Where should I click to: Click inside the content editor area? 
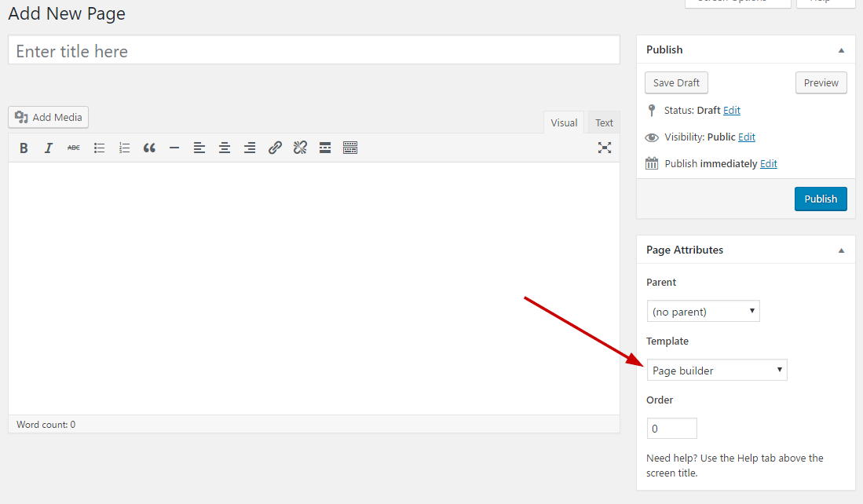click(x=314, y=288)
